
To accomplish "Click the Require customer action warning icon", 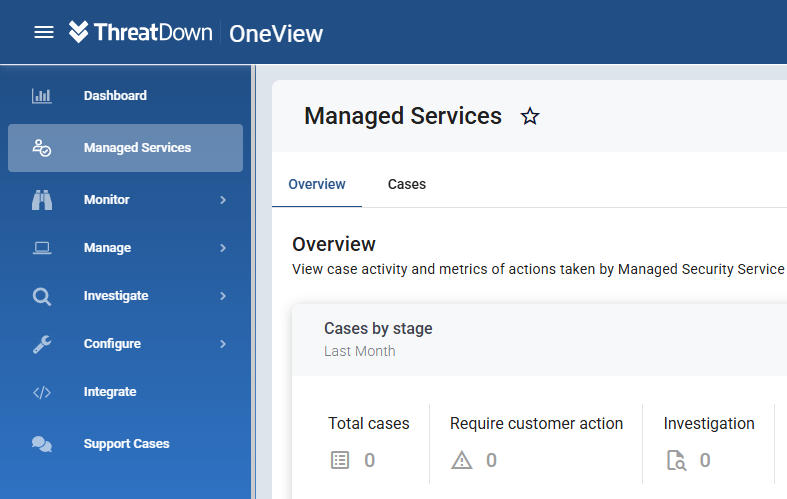I will pyautogui.click(x=462, y=460).
